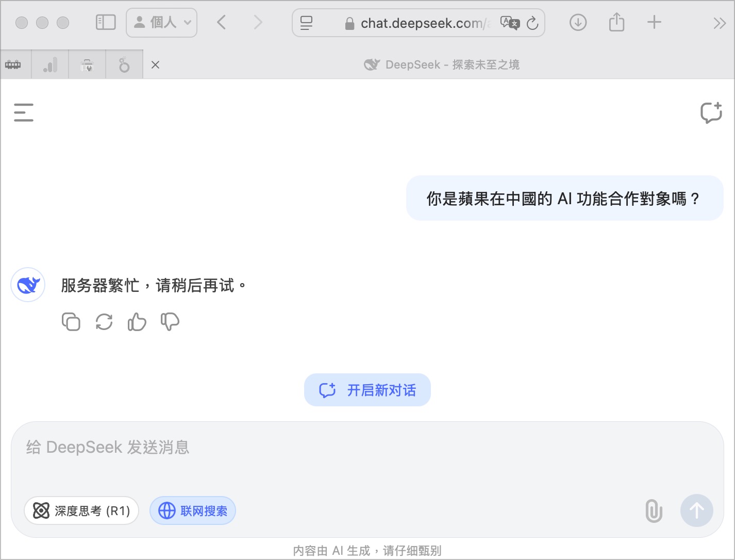Viewport: 735px width, 560px height.
Task: Click the user message about 蘋果 AI 合作
Action: [x=565, y=198]
